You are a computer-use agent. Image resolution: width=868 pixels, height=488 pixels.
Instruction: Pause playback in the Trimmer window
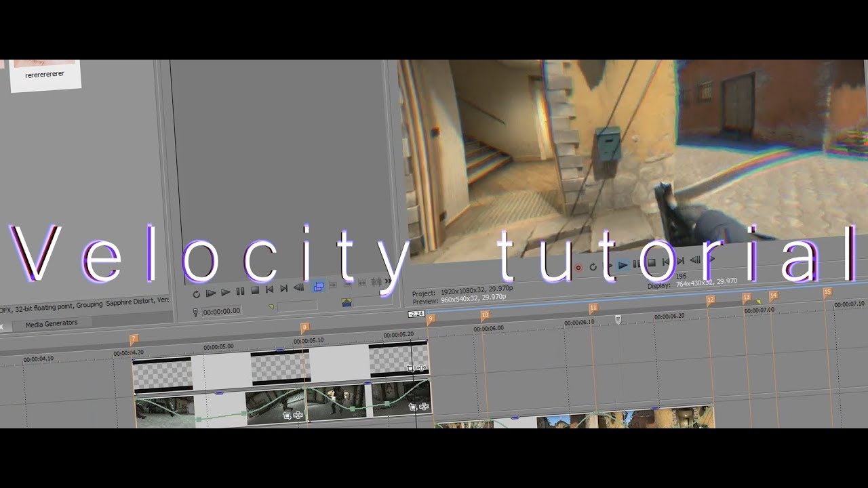(240, 292)
